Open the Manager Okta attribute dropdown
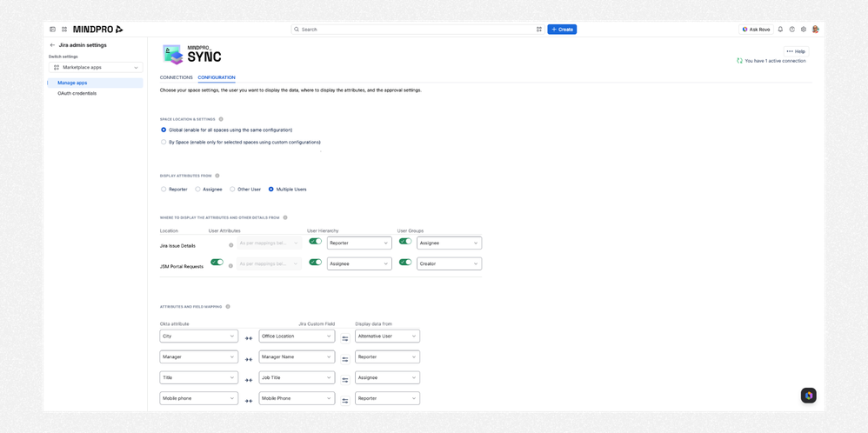This screenshot has width=868, height=433. click(x=198, y=356)
